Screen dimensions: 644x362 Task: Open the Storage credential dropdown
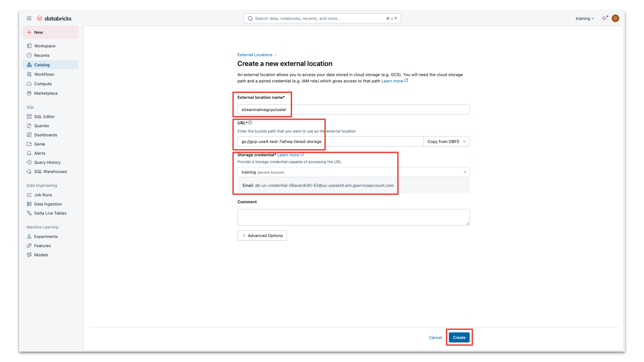[353, 172]
